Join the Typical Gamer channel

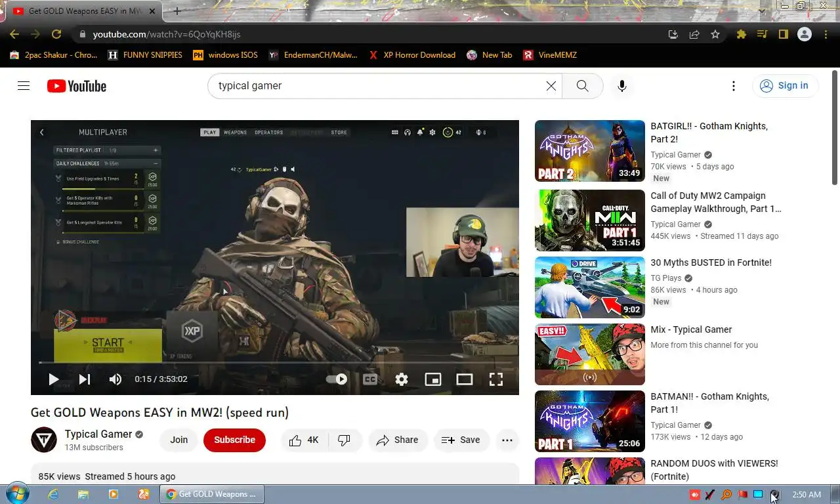pos(179,440)
